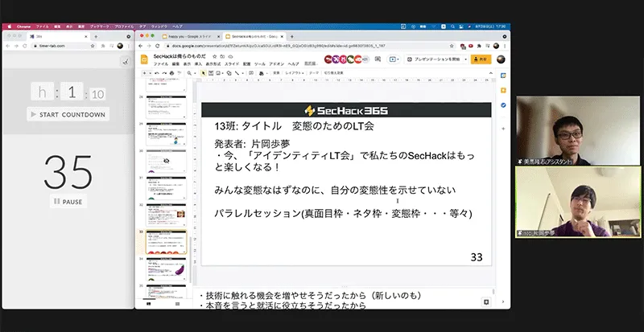Select slide 32 thumbnail in filmstrip
Screen dimensions: 644x332
166,215
